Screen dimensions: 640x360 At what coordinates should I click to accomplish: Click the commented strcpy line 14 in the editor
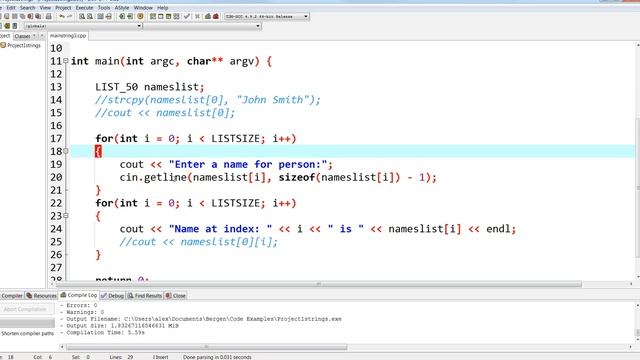208,100
